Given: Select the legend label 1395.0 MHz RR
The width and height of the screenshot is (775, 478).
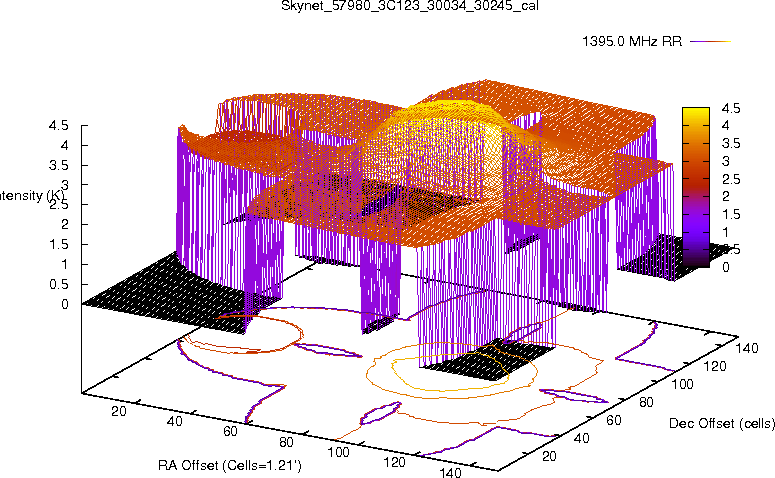Looking at the screenshot, I should [x=632, y=42].
